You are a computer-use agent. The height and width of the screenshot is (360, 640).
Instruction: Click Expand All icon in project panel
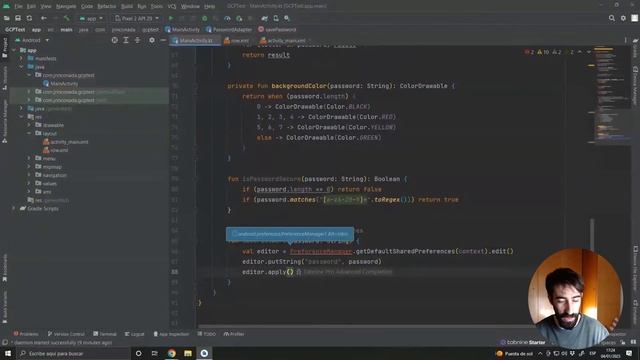point(126,40)
